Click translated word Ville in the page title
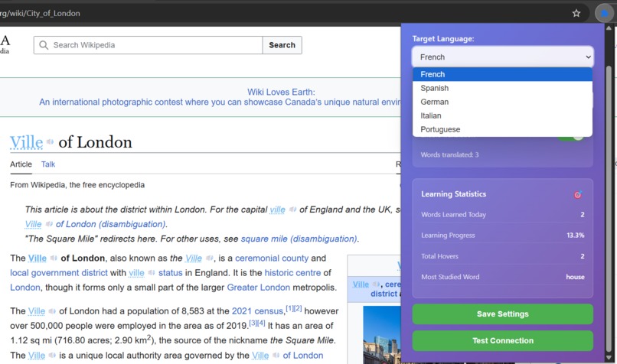Viewport: 617px width, 364px height. (26, 142)
